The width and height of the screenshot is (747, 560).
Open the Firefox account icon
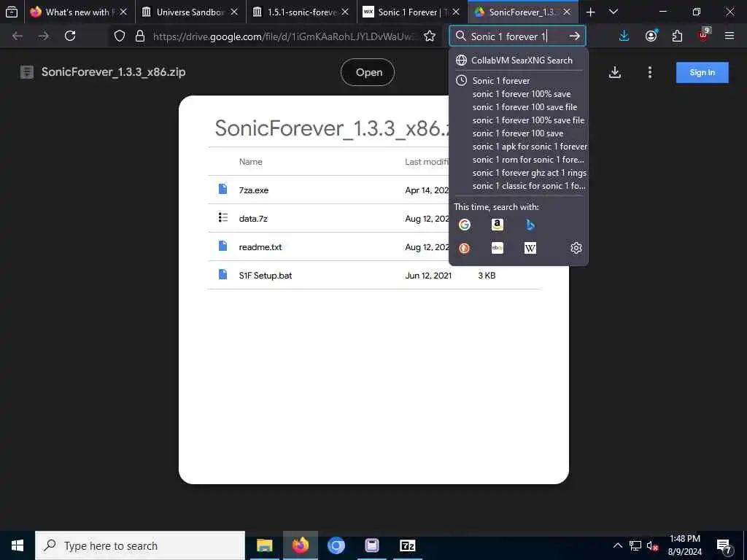coord(651,36)
